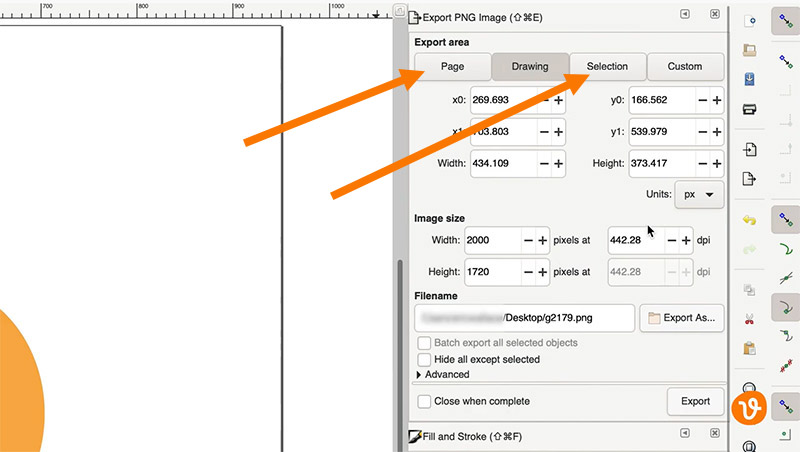
Task: Set export area to Drawing
Action: click(x=530, y=66)
